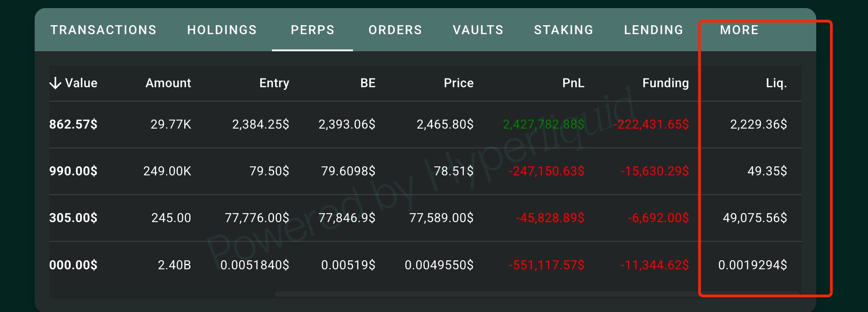Viewport: 868px width, 312px height.
Task: Click the sort arrow beside Value
Action: click(x=55, y=83)
